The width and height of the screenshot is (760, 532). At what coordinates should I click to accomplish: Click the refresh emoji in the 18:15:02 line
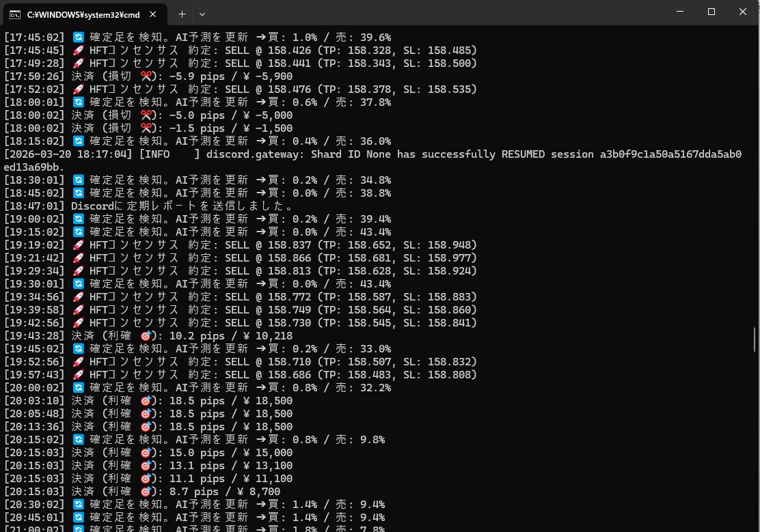tap(78, 141)
